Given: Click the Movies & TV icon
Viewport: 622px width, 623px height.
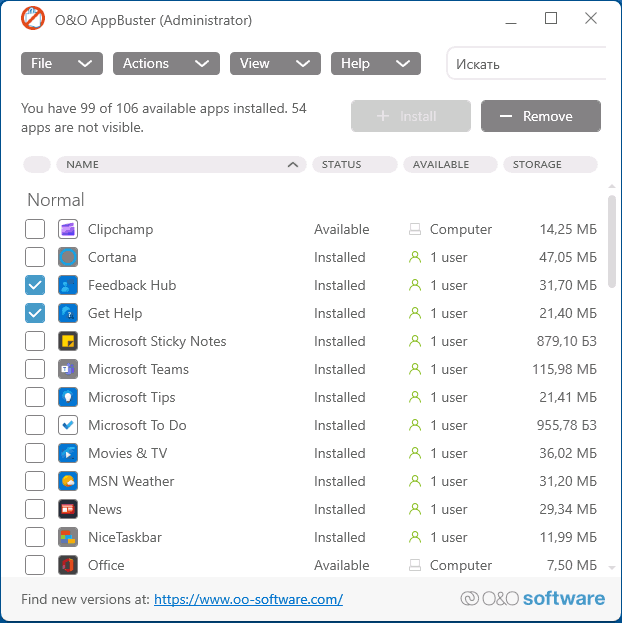Looking at the screenshot, I should 68,453.
